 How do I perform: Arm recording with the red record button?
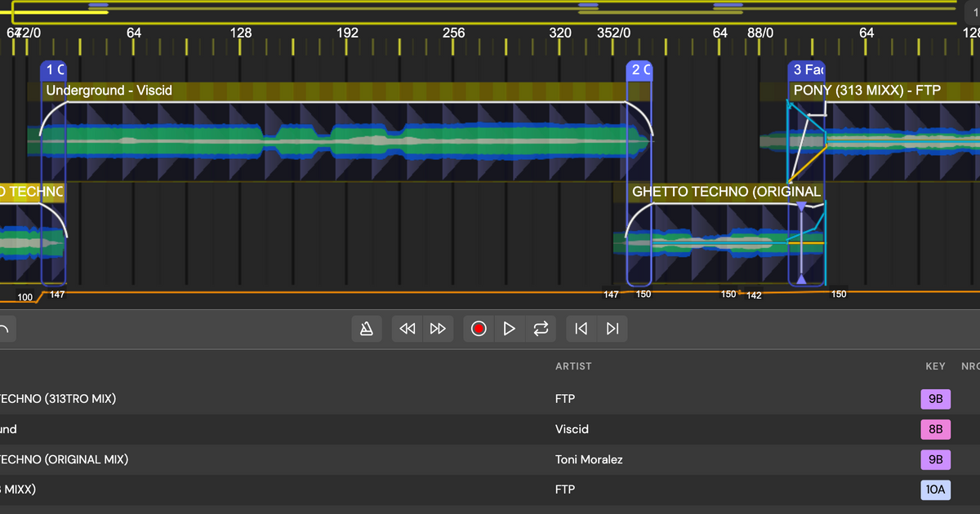point(478,328)
